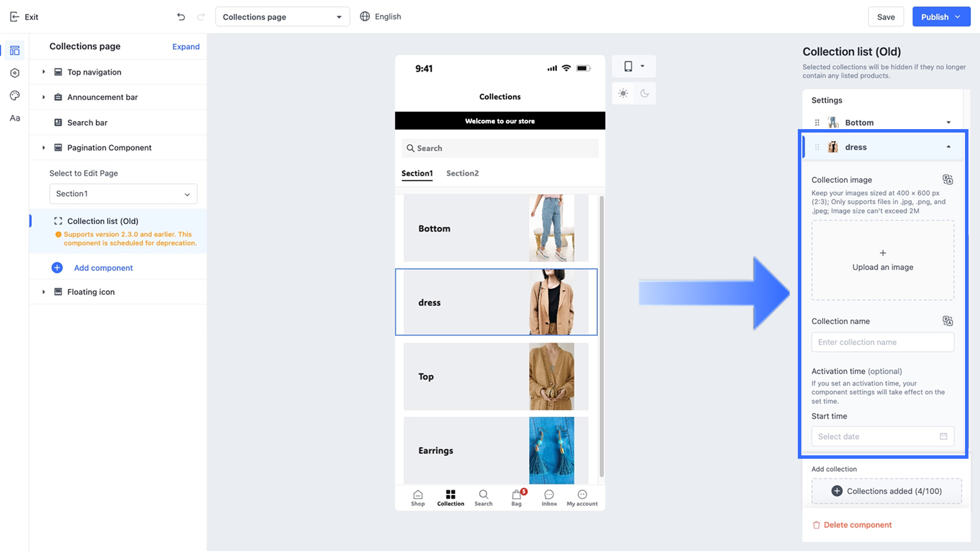Tap the Inbox icon in preview

point(549,495)
